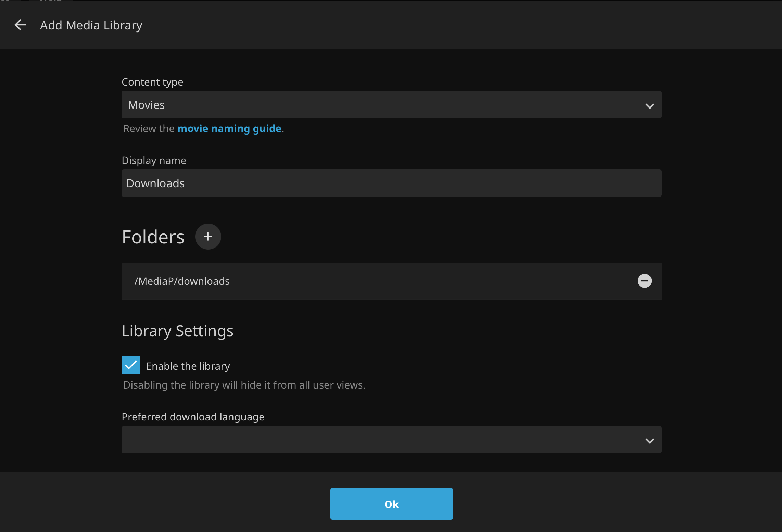
Task: Confirm the dialog with the Ok button
Action: coord(391,504)
